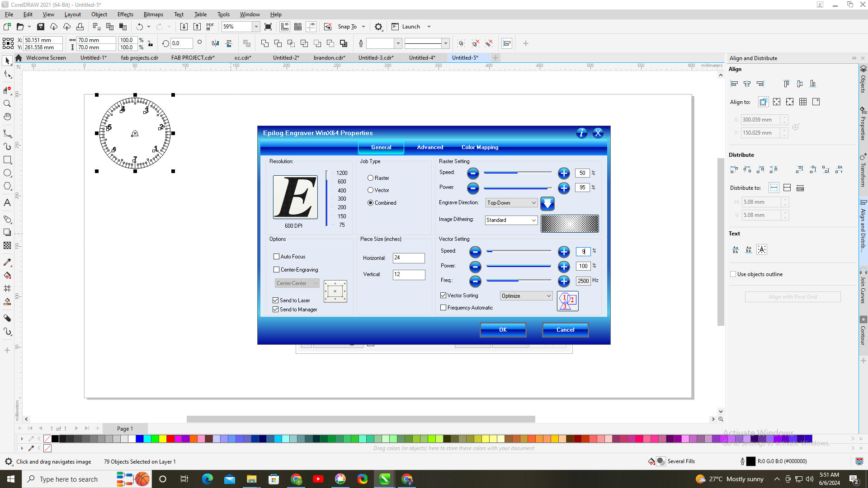The image size is (868, 488).
Task: Click Vector Speed percent field
Action: (x=583, y=252)
